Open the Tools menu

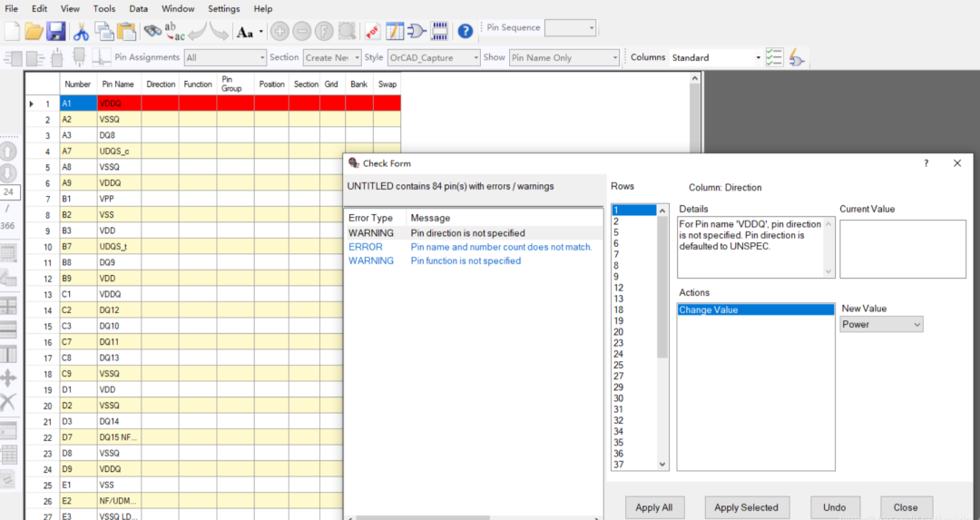[104, 9]
